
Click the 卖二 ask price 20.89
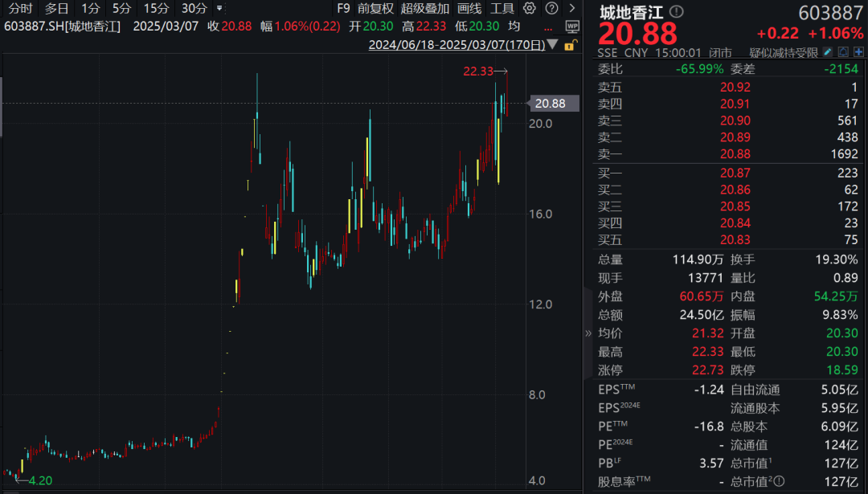click(x=735, y=137)
